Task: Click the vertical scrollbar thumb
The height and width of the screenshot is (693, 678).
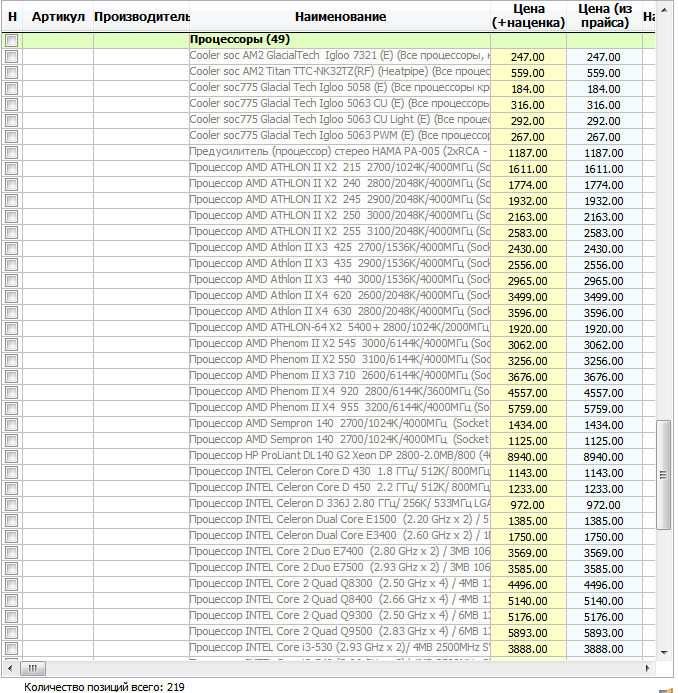Action: [x=663, y=475]
